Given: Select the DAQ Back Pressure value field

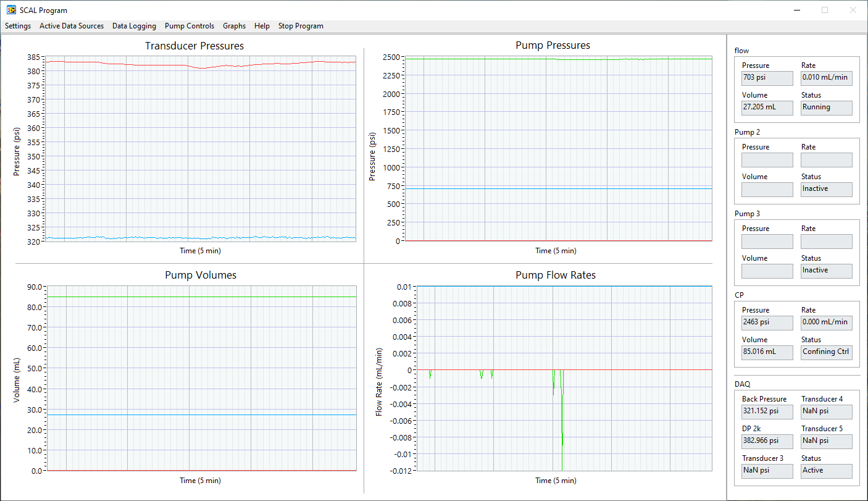Looking at the screenshot, I should [767, 411].
